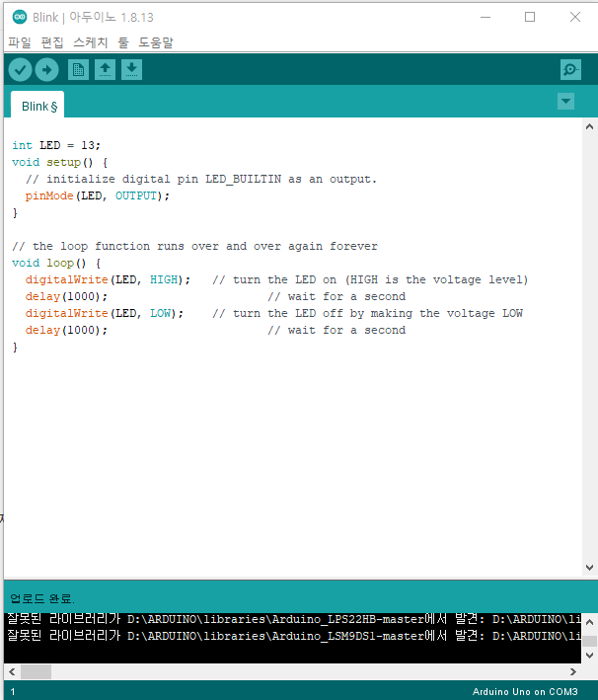This screenshot has width=598, height=700.
Task: Open the 툴 menu
Action: (x=123, y=42)
